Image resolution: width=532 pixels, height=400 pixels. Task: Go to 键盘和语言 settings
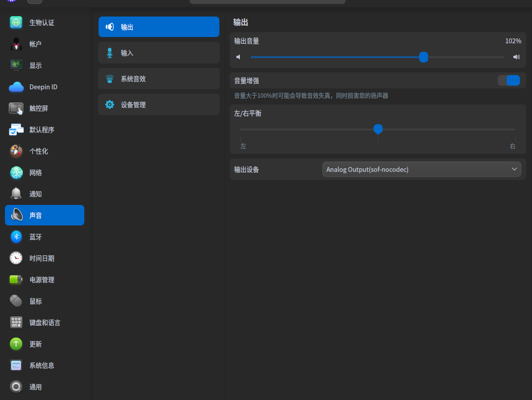[44, 323]
